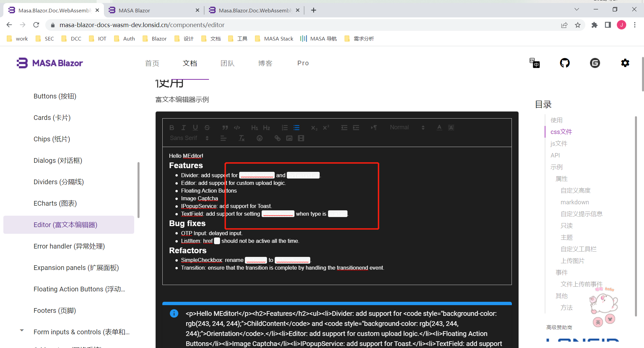Toggle bold formatting in editor toolbar
The height and width of the screenshot is (348, 644).
[172, 128]
